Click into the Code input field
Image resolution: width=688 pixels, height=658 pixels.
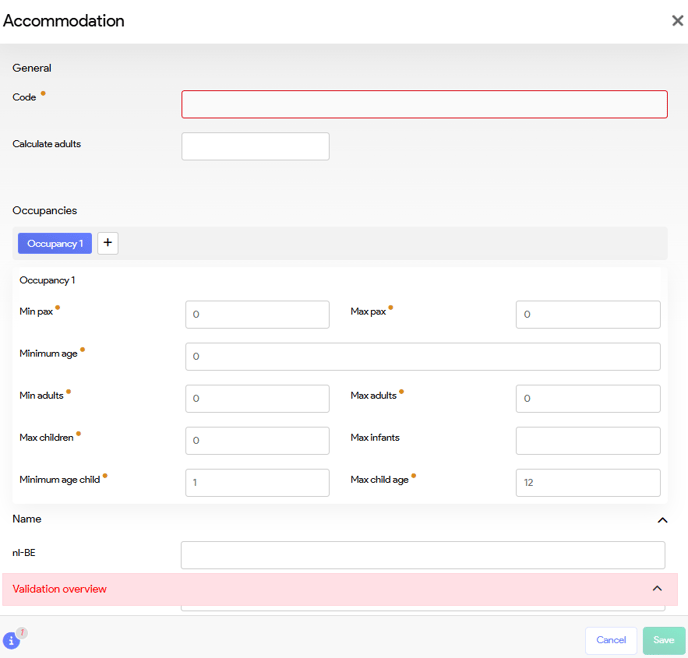click(x=424, y=105)
